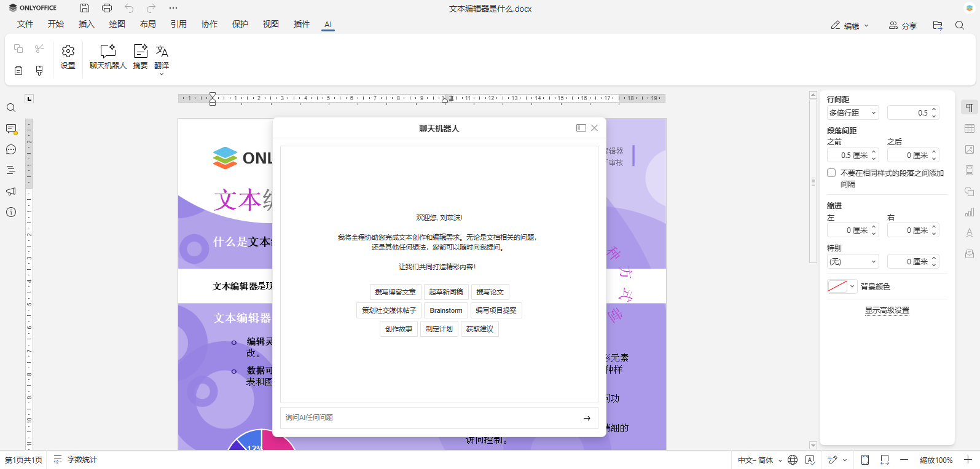Screen dimensions: 980x469
Task: Open Text Art settings in right sidebar
Action: [x=970, y=233]
